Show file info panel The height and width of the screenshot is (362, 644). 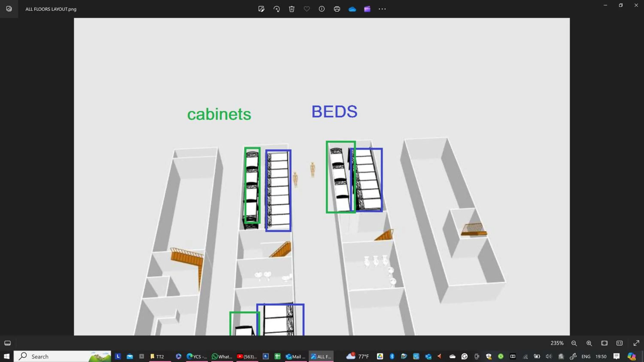click(322, 9)
